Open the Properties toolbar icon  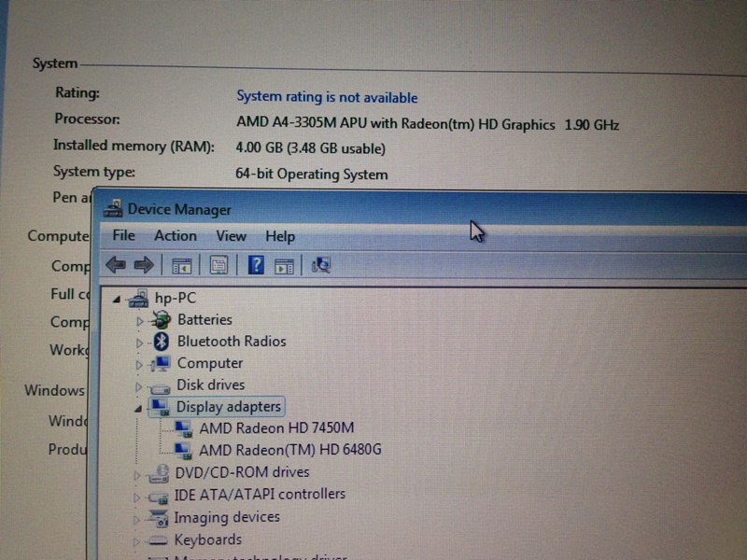219,266
